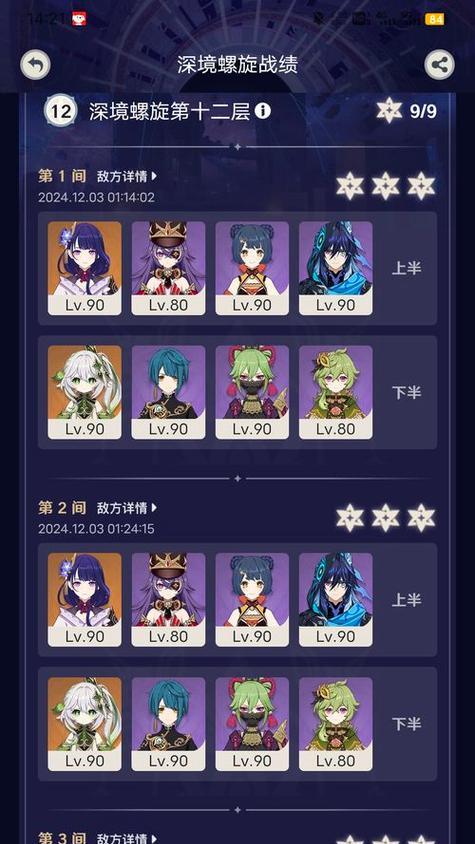Tap the 9/9 star count icon
475x844 pixels.
[389, 111]
